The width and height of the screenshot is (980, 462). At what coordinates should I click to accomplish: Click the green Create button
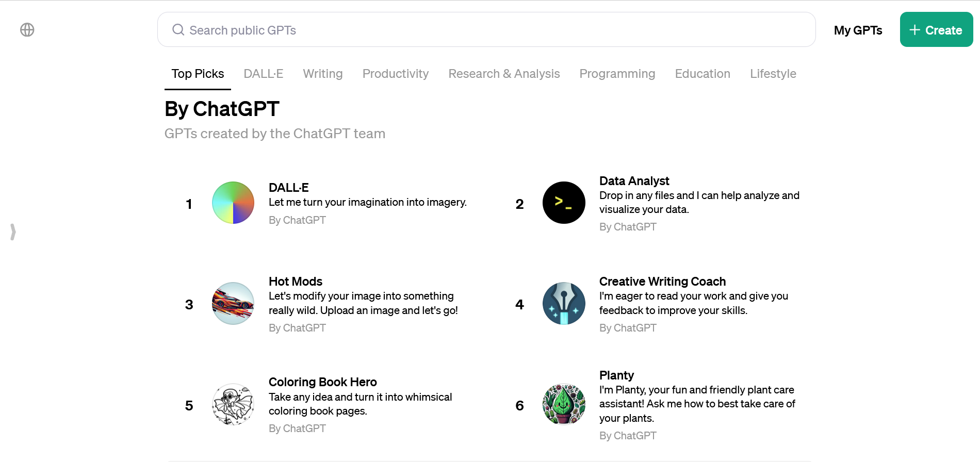[936, 29]
